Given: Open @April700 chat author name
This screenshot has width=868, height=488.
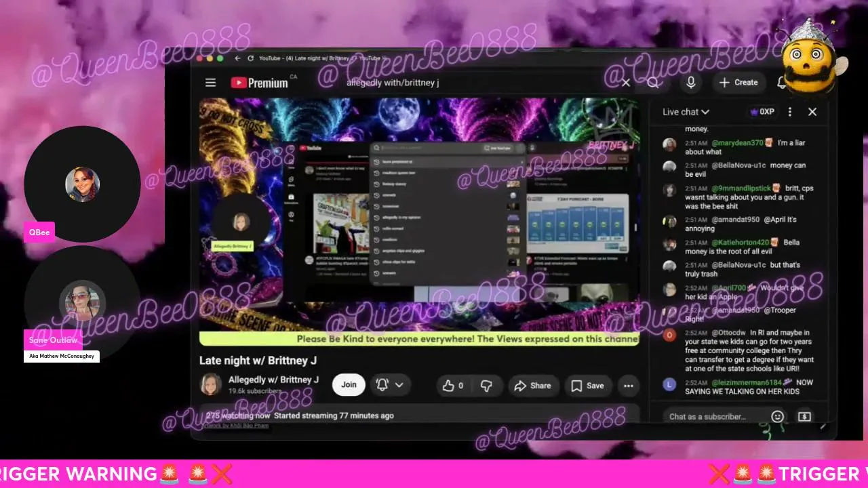Looking at the screenshot, I should (728, 288).
